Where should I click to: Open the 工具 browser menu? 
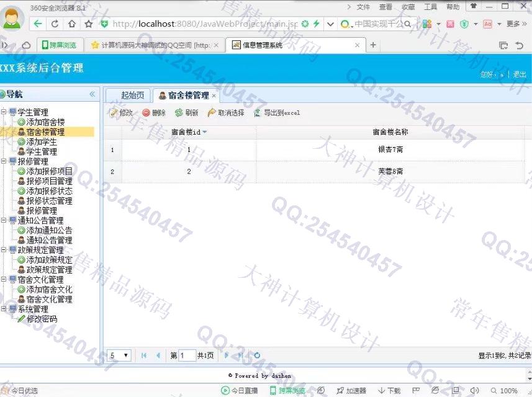coord(430,7)
